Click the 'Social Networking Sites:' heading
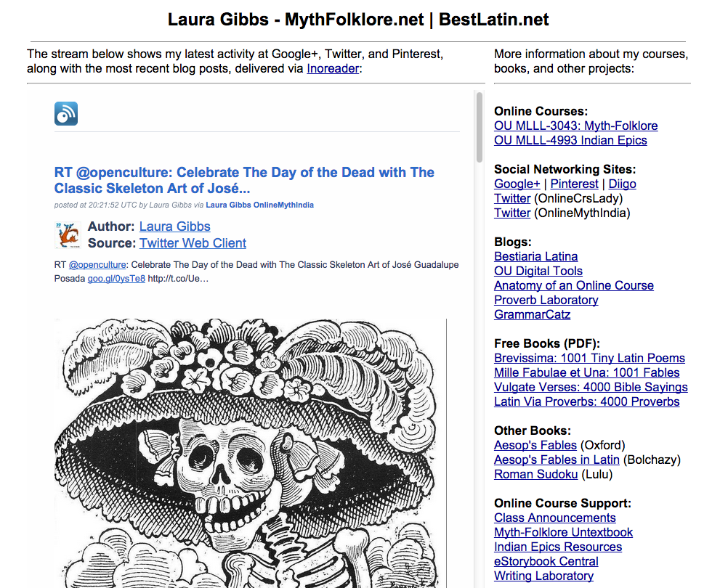The height and width of the screenshot is (588, 720). tap(565, 169)
